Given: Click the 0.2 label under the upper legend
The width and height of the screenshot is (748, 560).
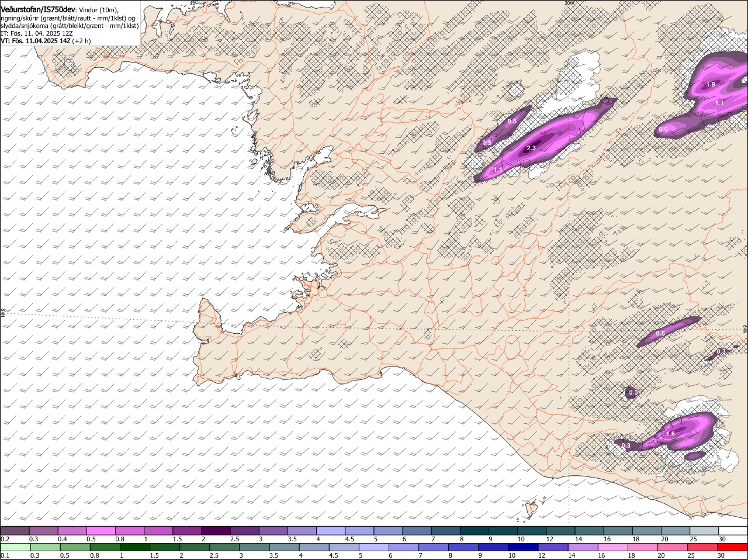Looking at the screenshot, I should 5,538.
